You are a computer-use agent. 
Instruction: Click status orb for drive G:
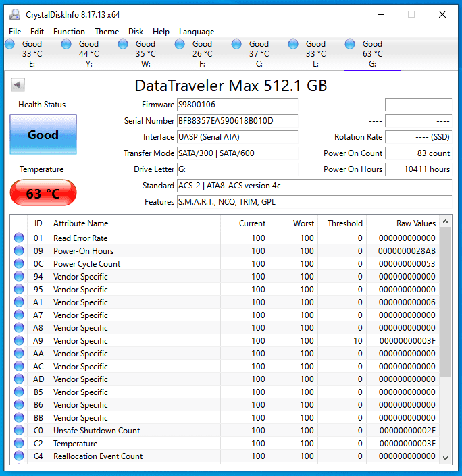(350, 44)
